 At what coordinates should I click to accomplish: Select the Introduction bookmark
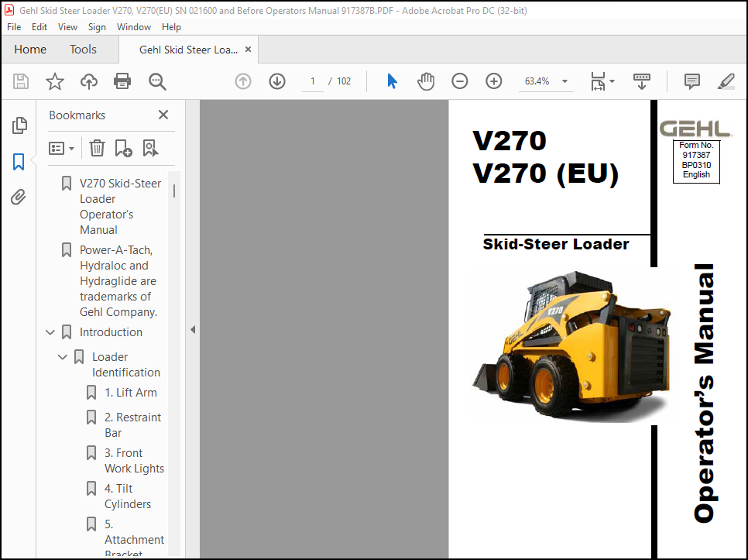[x=111, y=332]
